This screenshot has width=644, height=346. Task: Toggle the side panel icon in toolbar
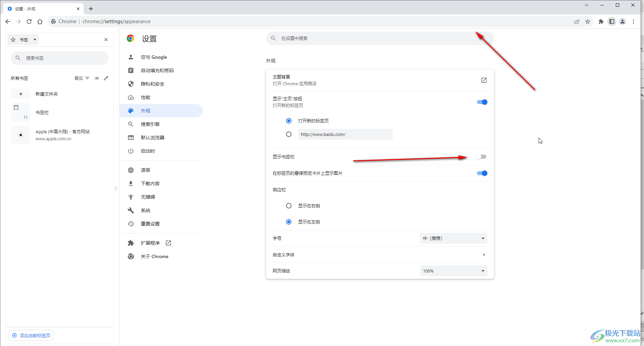[x=612, y=21]
